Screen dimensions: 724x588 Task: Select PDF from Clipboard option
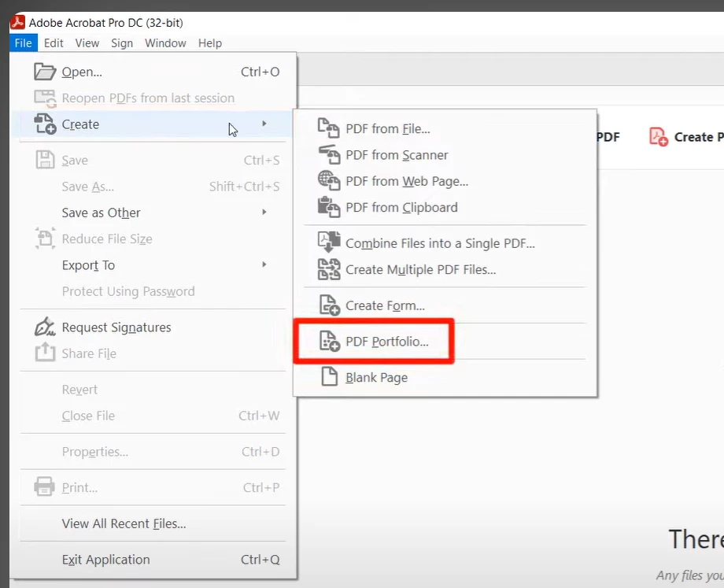445,207
